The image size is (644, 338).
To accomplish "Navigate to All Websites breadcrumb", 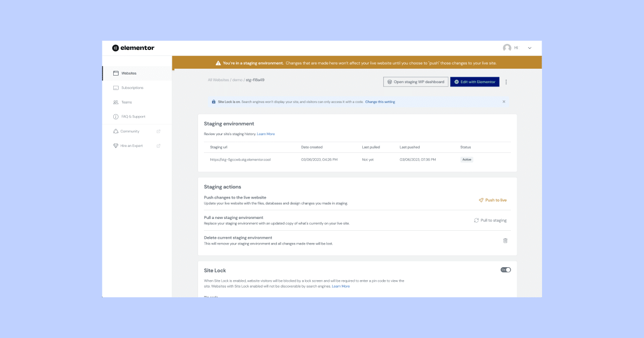I will (x=218, y=79).
